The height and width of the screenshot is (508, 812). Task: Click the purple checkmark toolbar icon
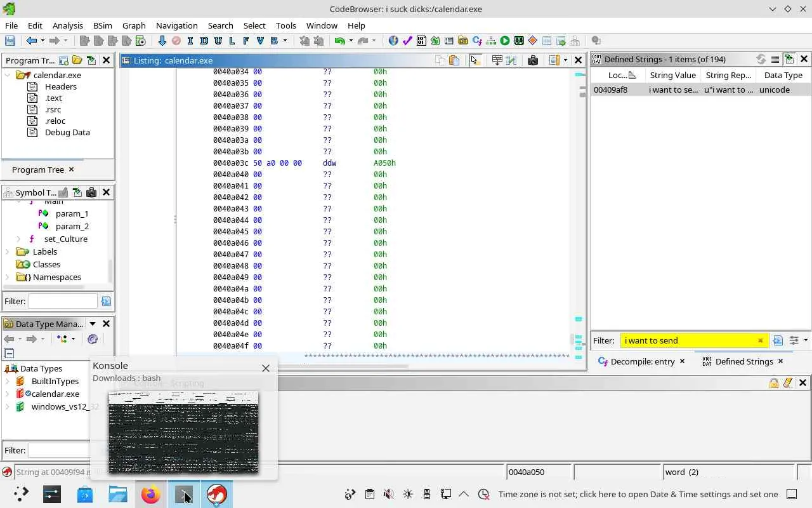[x=407, y=41]
